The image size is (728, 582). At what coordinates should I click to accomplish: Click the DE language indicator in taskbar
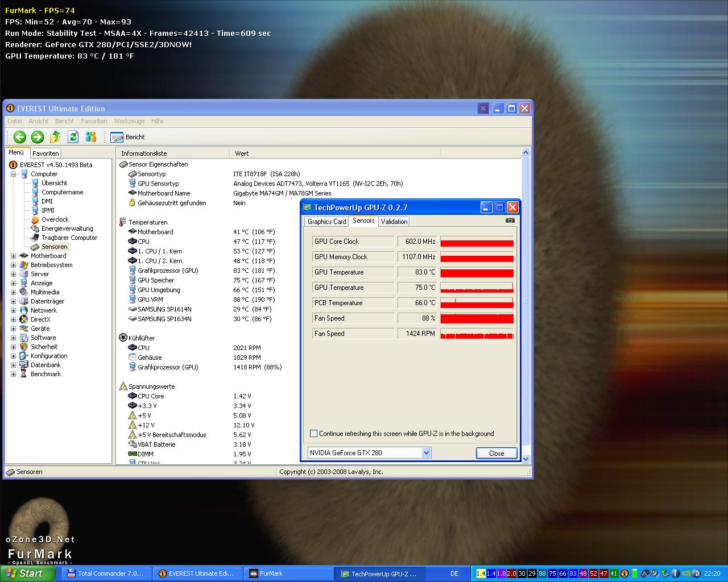click(x=454, y=574)
